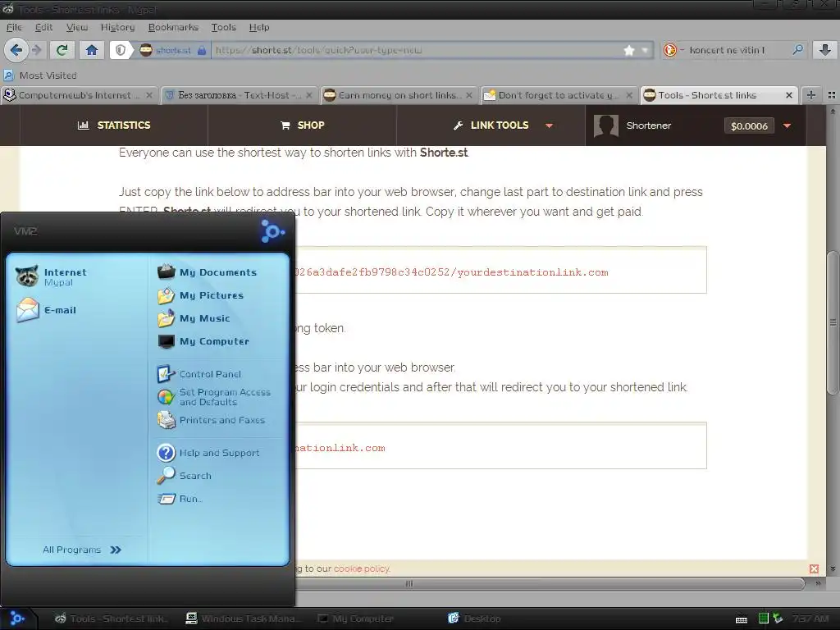840x630 pixels.
Task: Select the API token destination link text
Action: pos(452,272)
